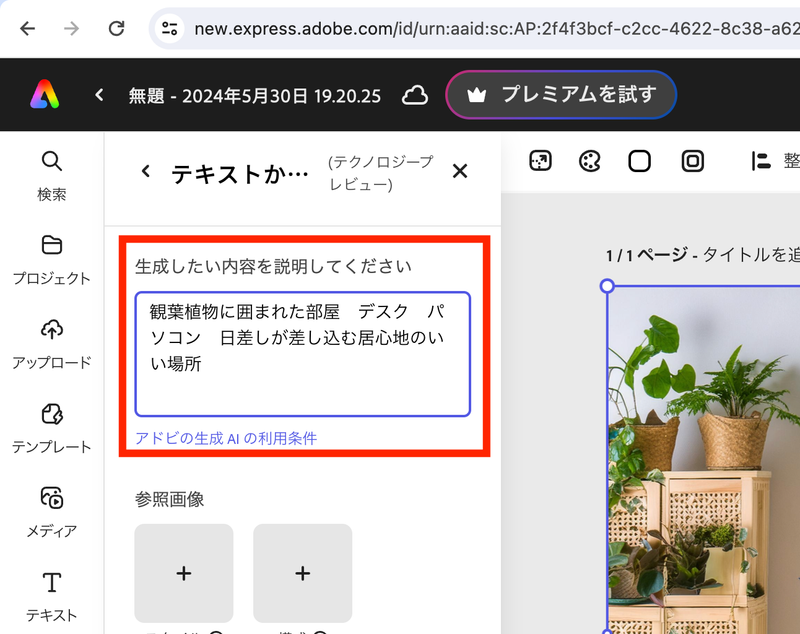This screenshot has width=800, height=634.
Task: Open the site permissions icon in the address bar
Action: pos(170,29)
